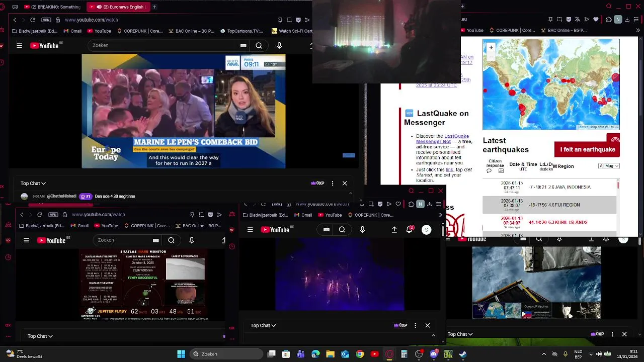Open the All Mag magnitude filter dropdown
Screen dimensions: 644x362
coord(609,166)
